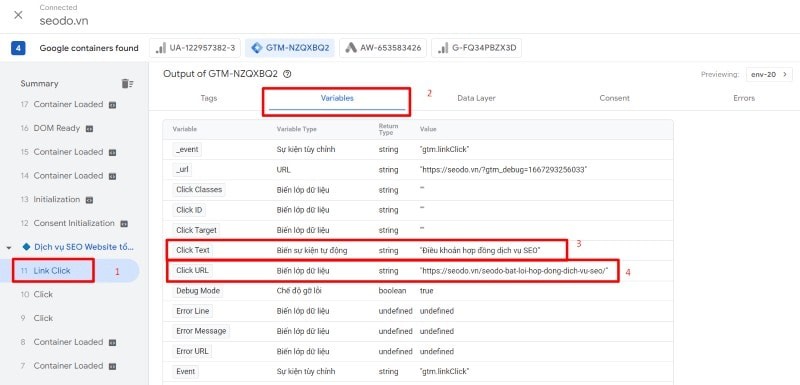Click the API icon next to 17 Container Loaded
The image size is (800, 385).
[x=113, y=105]
